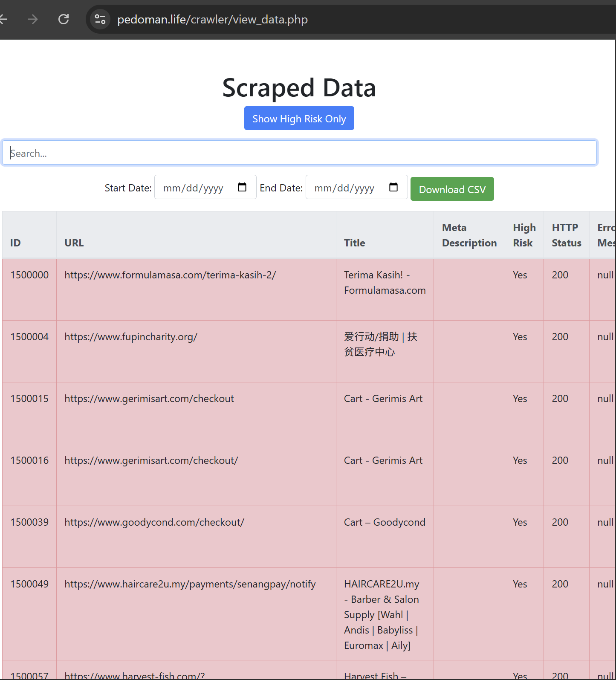Open site information icon in address bar
616x680 pixels.
(x=100, y=19)
